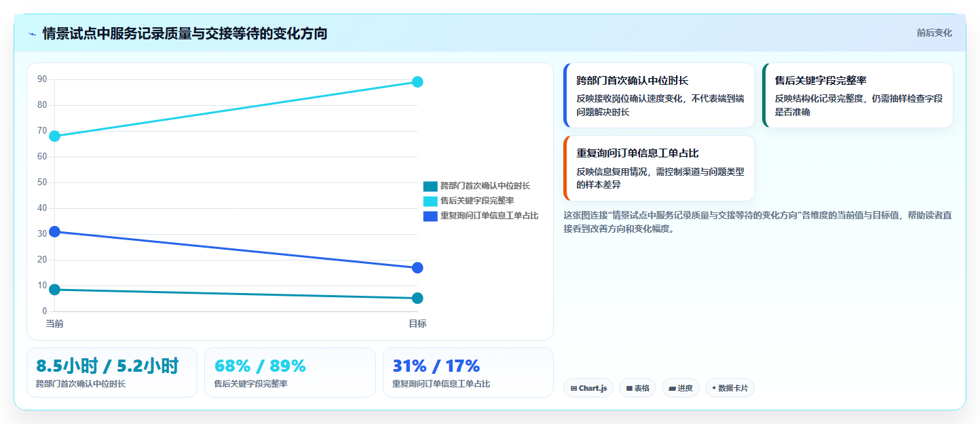Open the 售后关键字段完整率 info card title
This screenshot has height=424, width=980.
[821, 80]
